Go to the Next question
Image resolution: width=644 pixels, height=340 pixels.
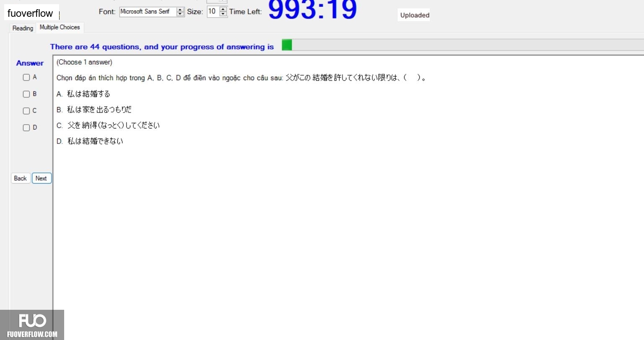[42, 178]
